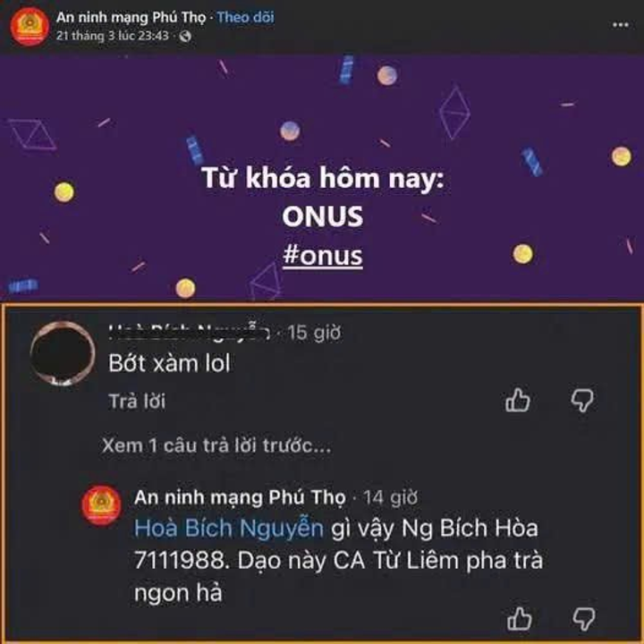The width and height of the screenshot is (644, 644).
Task: Click the globe public audience icon
Action: pyautogui.click(x=185, y=36)
